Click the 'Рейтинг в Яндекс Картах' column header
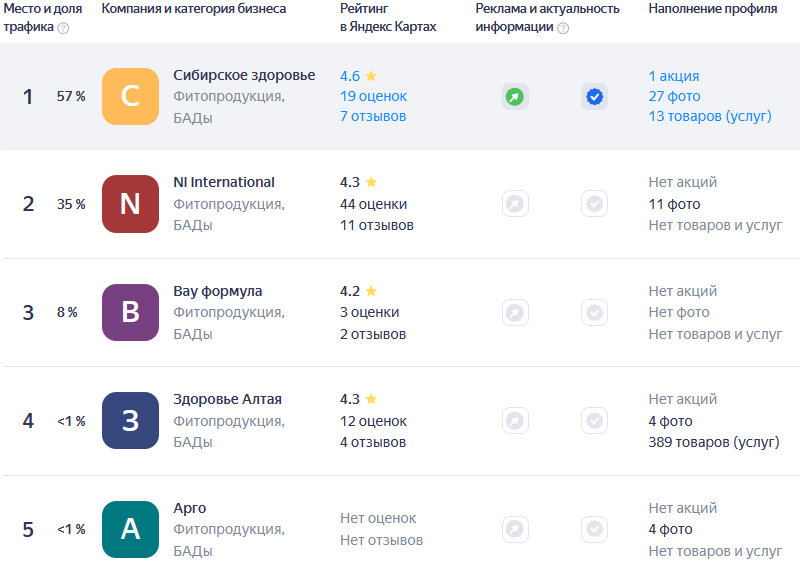Screen dimensions: 800x580 pyautogui.click(x=388, y=17)
